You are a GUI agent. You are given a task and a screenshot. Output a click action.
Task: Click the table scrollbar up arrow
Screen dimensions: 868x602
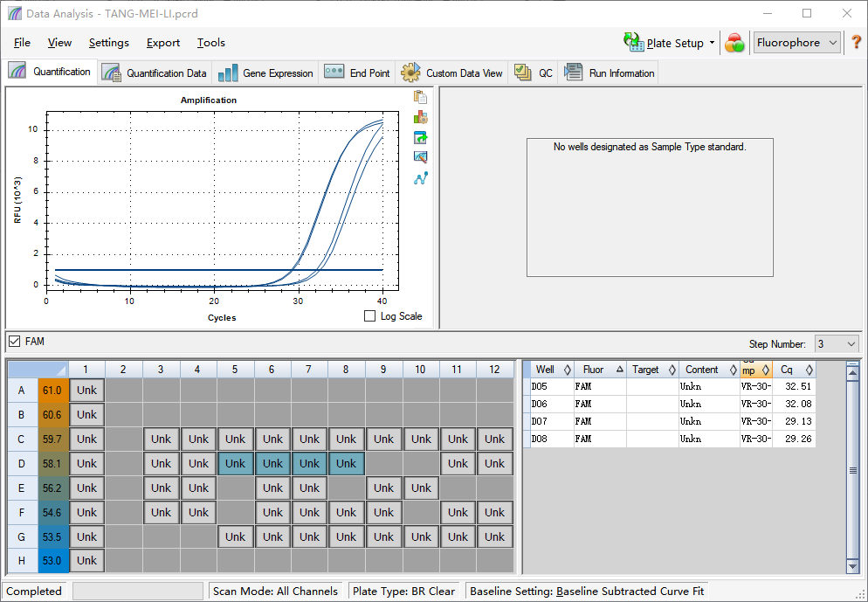pos(852,373)
